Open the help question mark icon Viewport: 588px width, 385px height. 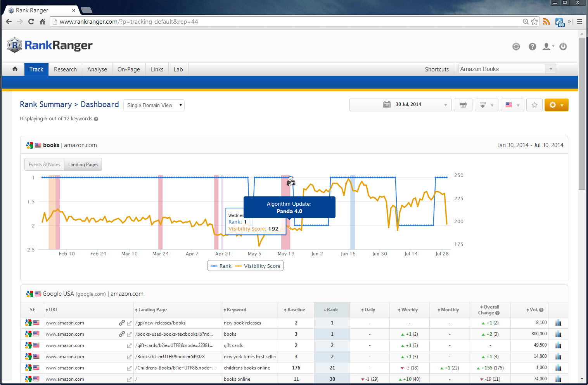[532, 47]
